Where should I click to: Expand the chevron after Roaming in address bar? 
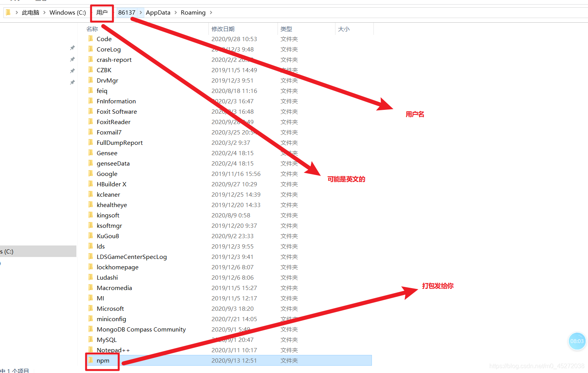(211, 13)
